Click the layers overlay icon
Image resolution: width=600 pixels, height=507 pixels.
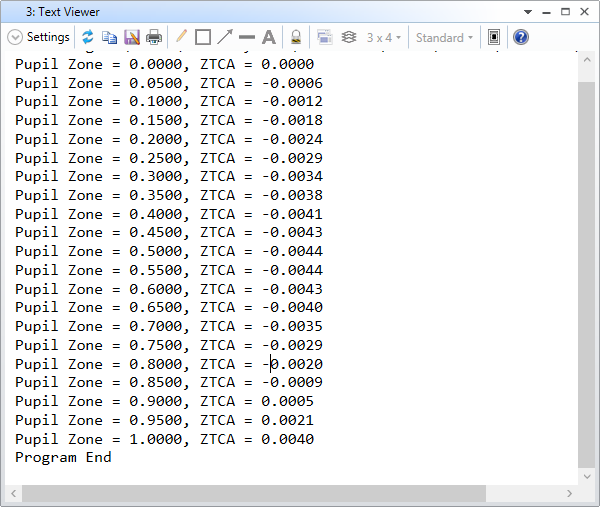tap(349, 37)
